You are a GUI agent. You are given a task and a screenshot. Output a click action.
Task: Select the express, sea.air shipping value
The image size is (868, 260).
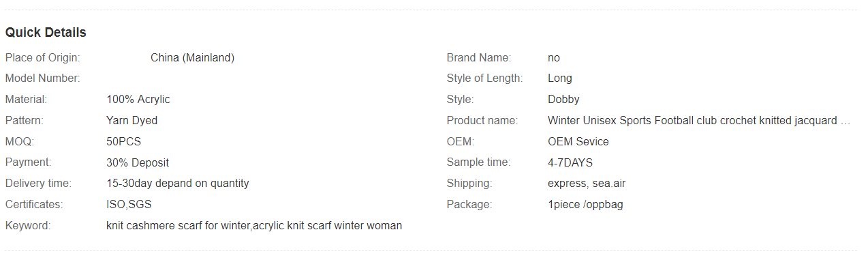(586, 184)
